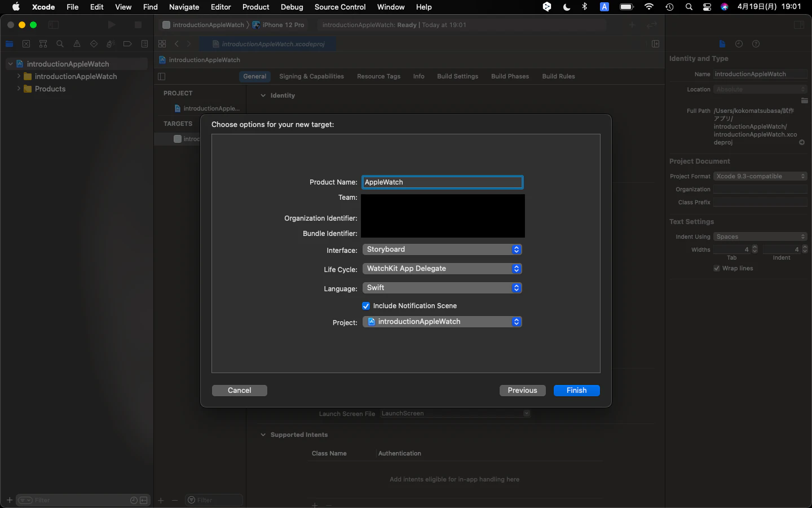Open the File menu
The height and width of the screenshot is (508, 812).
(x=72, y=7)
